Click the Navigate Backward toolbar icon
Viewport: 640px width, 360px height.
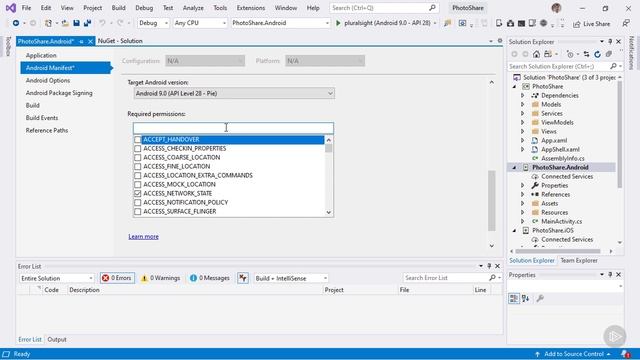[x=16, y=23]
